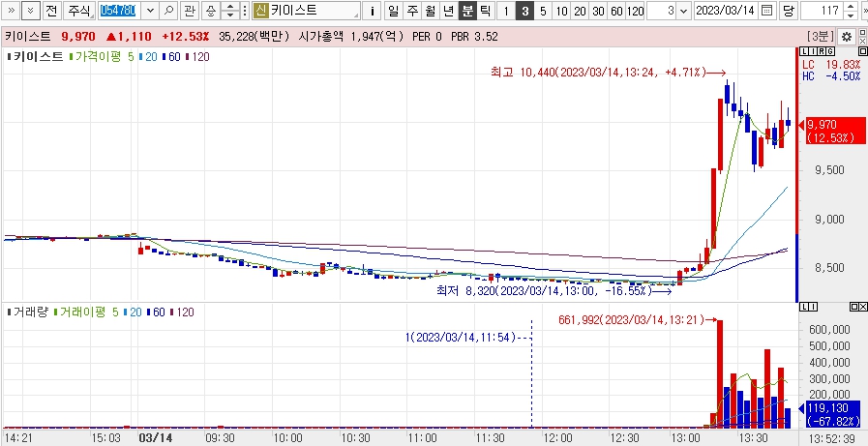
Task: Click the 순 rotation button icon
Action: tap(210, 10)
